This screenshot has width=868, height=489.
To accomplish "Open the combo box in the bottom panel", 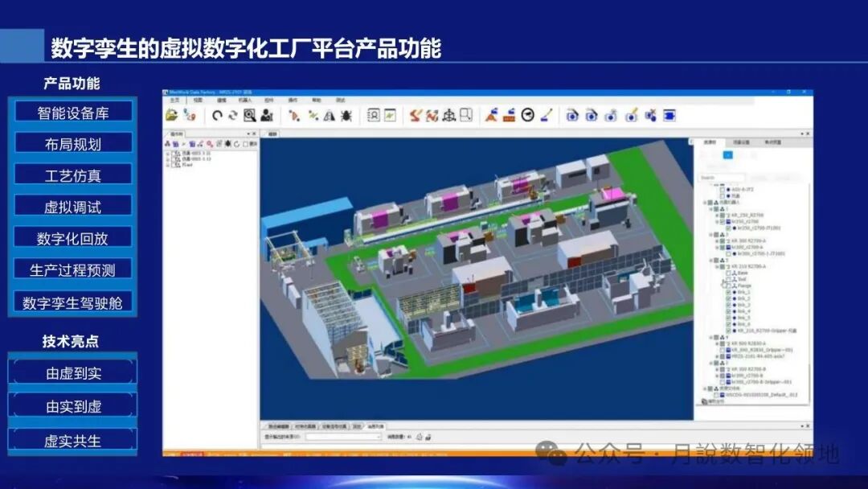I will click(x=343, y=437).
